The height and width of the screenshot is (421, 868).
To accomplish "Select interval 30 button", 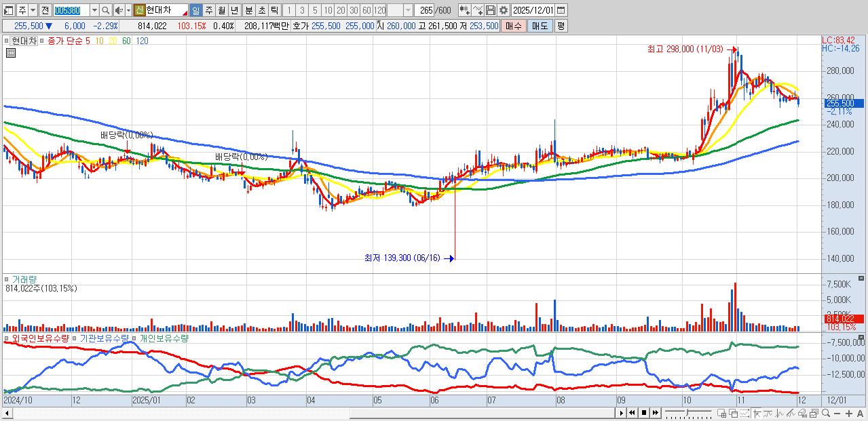I will 354,10.
